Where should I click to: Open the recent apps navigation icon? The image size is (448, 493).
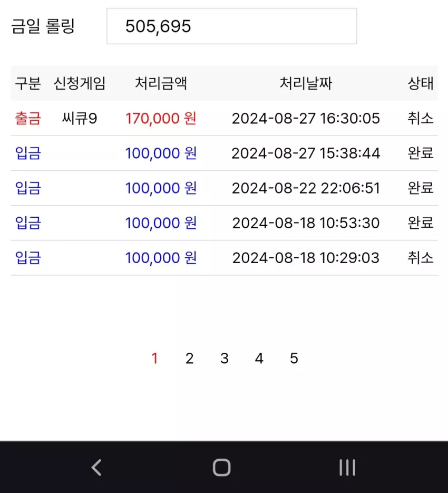(x=347, y=468)
